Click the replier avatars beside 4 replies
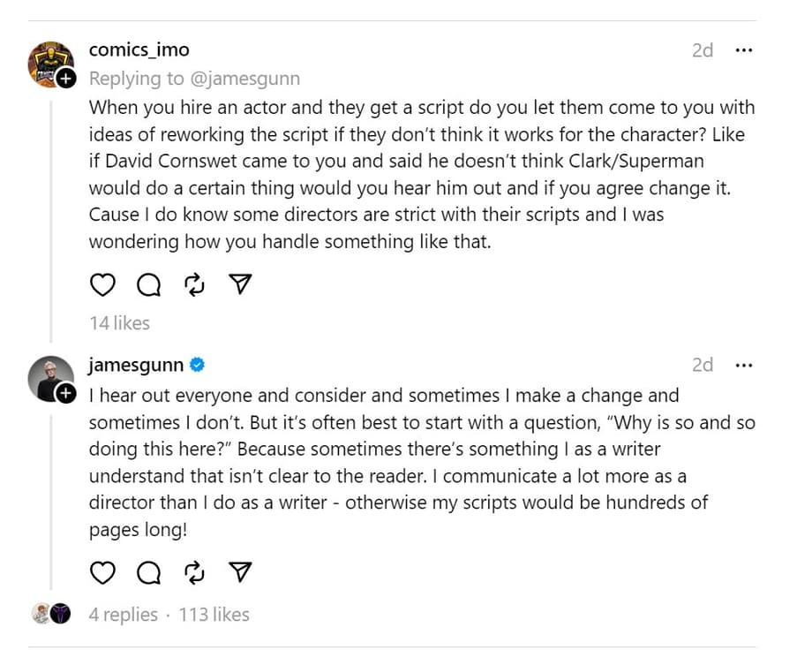The width and height of the screenshot is (812, 650). click(51, 615)
